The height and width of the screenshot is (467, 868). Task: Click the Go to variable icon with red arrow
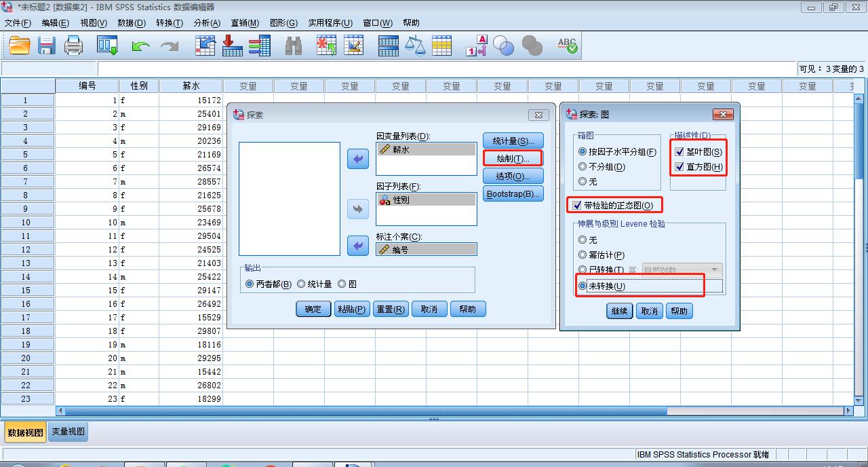coord(232,45)
